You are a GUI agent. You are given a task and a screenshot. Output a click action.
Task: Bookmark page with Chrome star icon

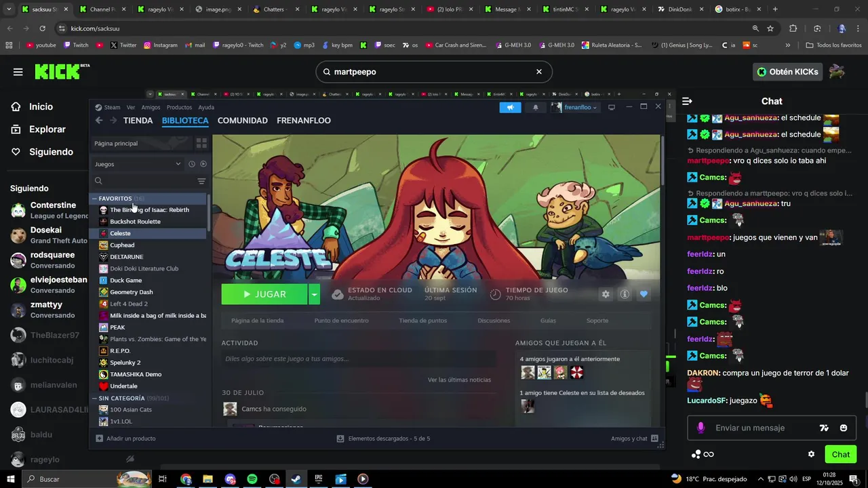[770, 28]
